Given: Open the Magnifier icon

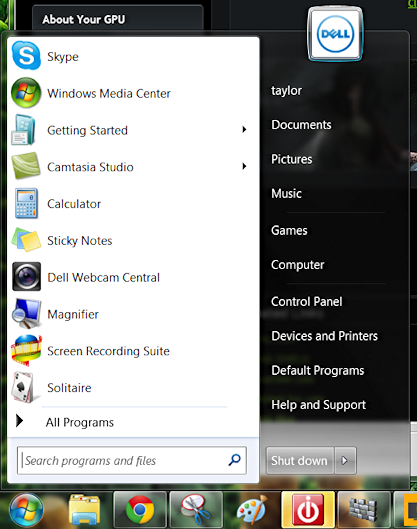Looking at the screenshot, I should click(x=26, y=314).
